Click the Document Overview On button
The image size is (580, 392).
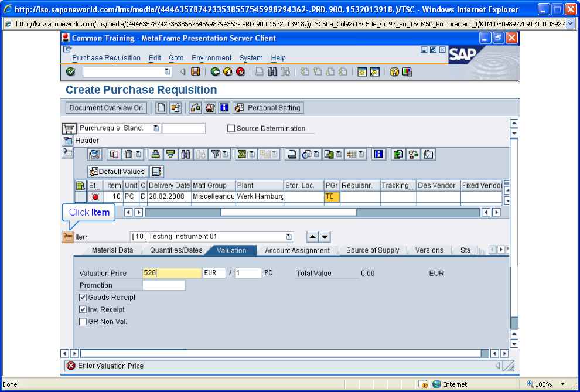tap(106, 108)
